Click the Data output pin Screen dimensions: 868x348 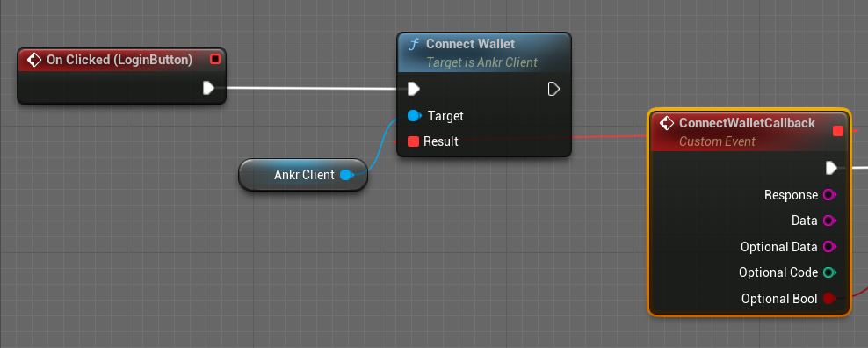point(829,221)
